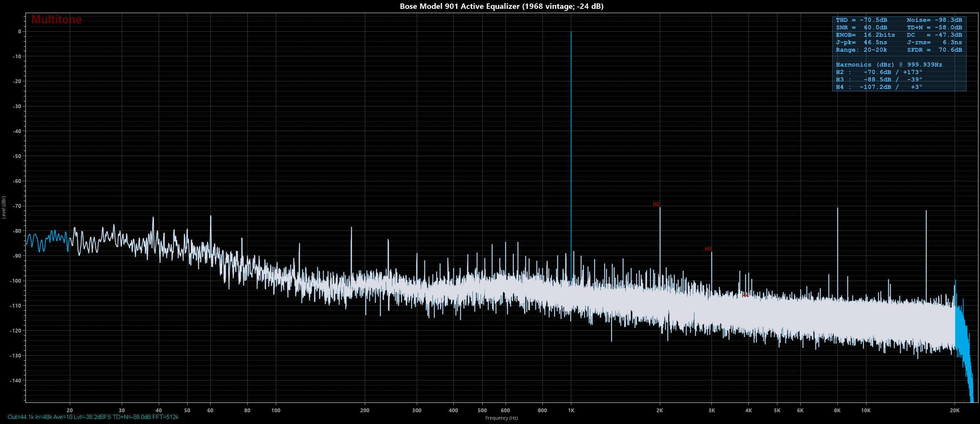Click "Ave=10" in the bottom status line

pyautogui.click(x=63, y=417)
